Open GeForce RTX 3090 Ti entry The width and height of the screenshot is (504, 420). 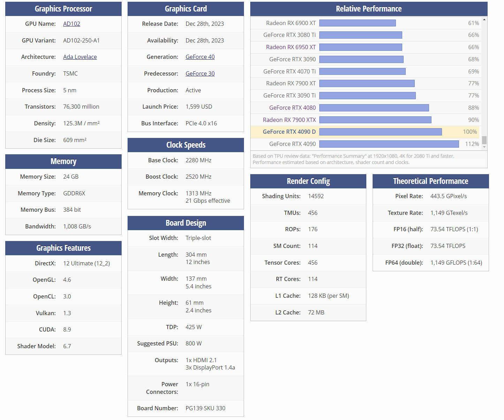(x=289, y=95)
